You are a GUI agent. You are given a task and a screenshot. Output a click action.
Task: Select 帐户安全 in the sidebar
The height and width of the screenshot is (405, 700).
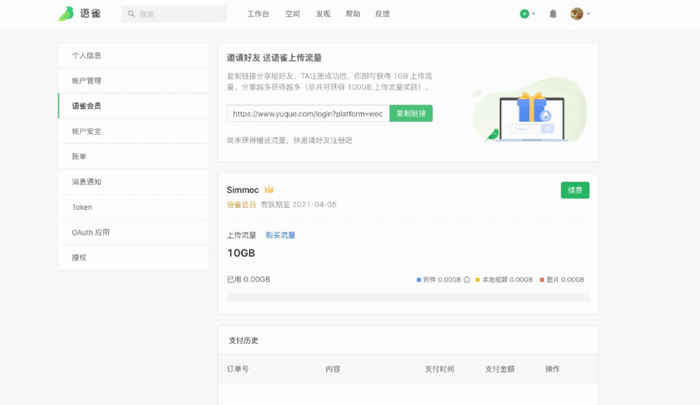[x=133, y=131]
